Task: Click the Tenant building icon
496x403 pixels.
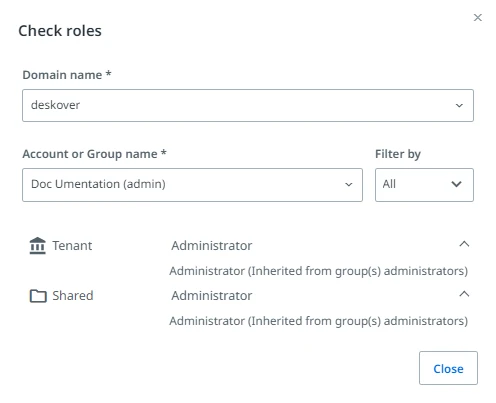Action: click(38, 246)
